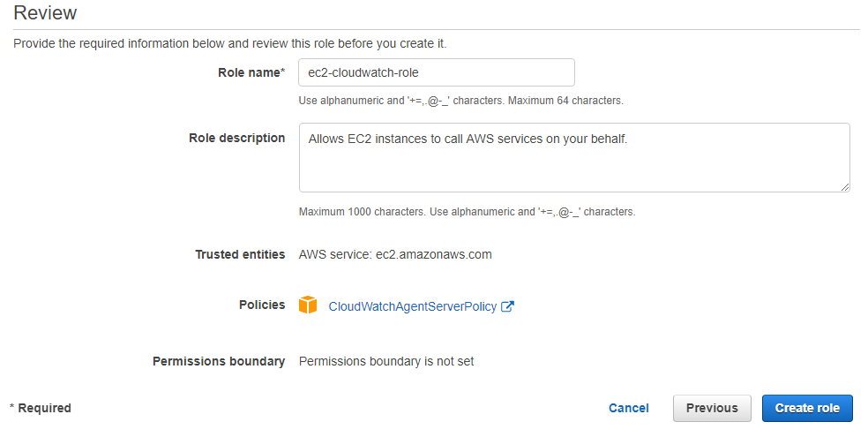Screen dimensions: 868x437
Task: Click the Create role button
Action: [x=807, y=408]
